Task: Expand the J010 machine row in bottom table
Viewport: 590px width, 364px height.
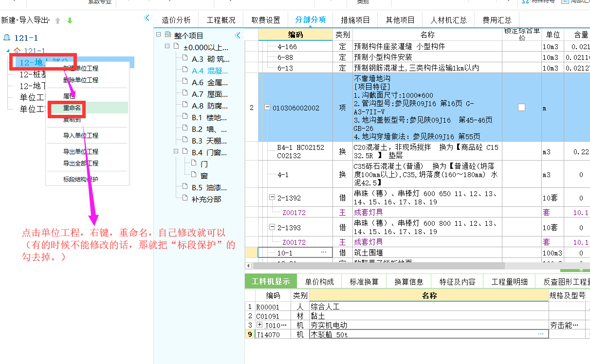Action: click(259, 325)
